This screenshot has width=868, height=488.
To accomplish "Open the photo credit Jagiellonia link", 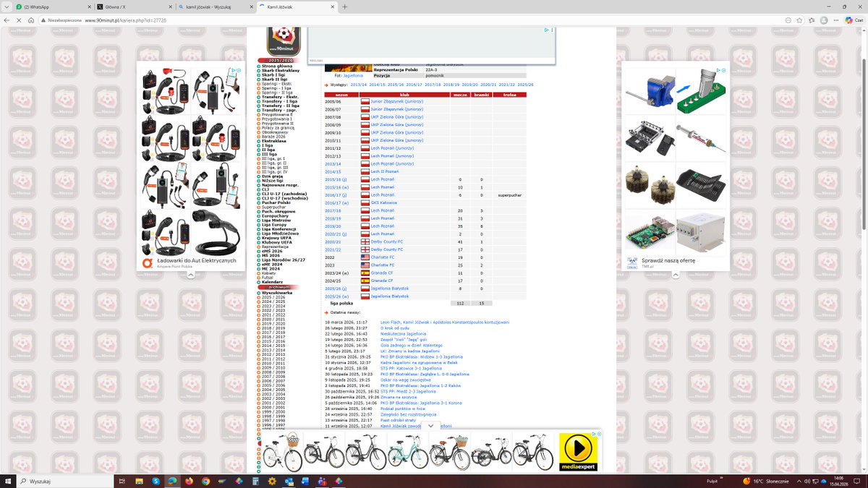I will coord(352,75).
